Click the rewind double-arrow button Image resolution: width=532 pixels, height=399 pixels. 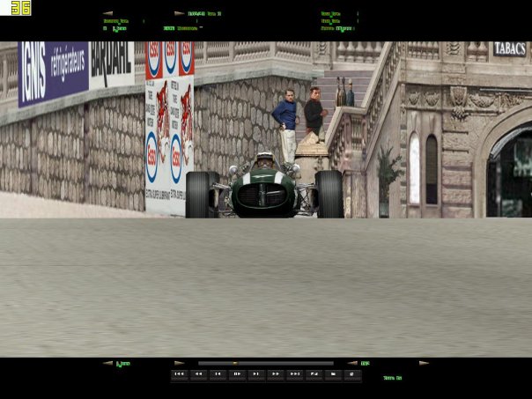[x=198, y=374]
